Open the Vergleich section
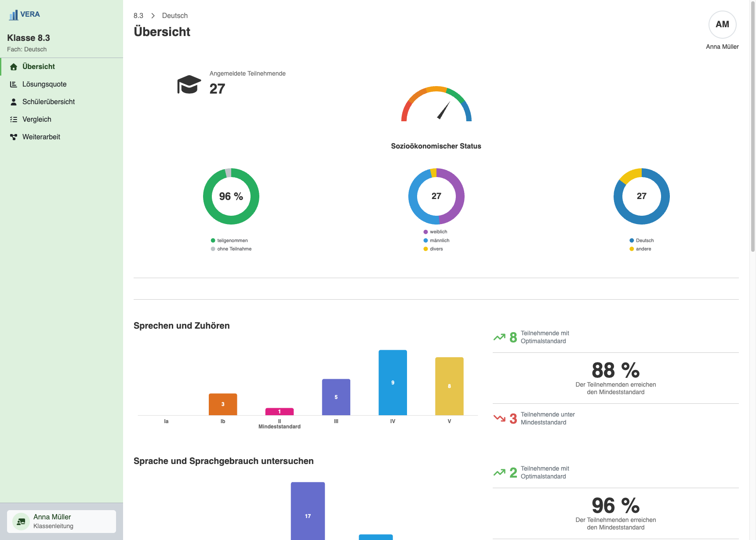This screenshot has height=540, width=756. pyautogui.click(x=62, y=120)
